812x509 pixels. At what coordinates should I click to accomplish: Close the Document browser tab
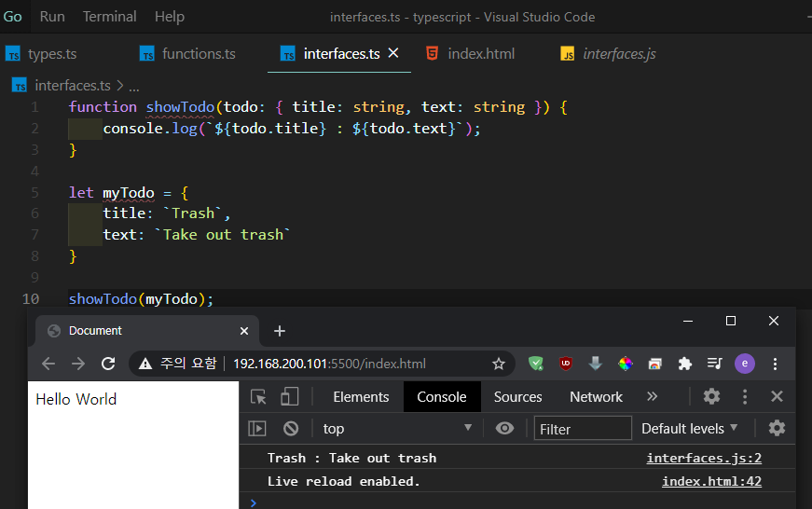[x=244, y=331]
